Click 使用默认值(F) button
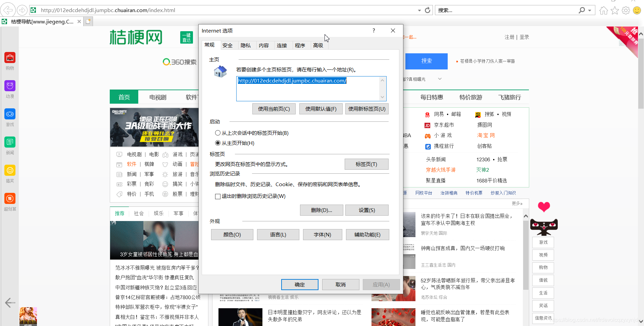 coord(321,109)
